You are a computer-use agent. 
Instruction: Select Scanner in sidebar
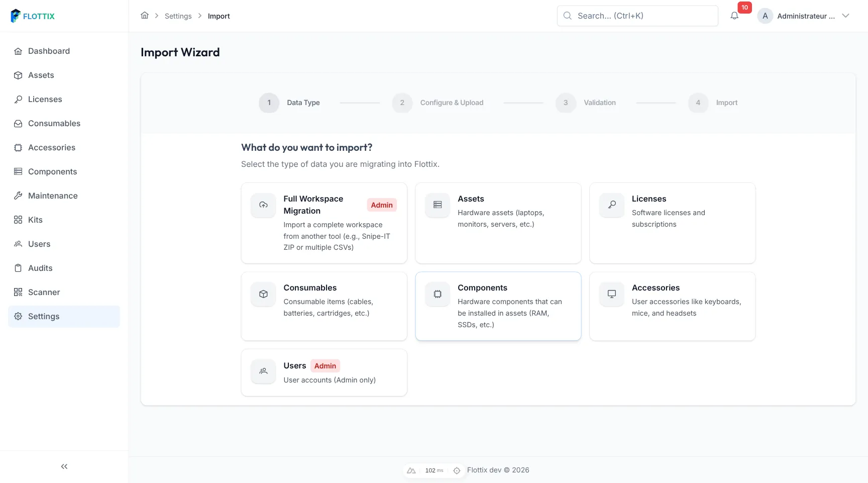coord(64,293)
